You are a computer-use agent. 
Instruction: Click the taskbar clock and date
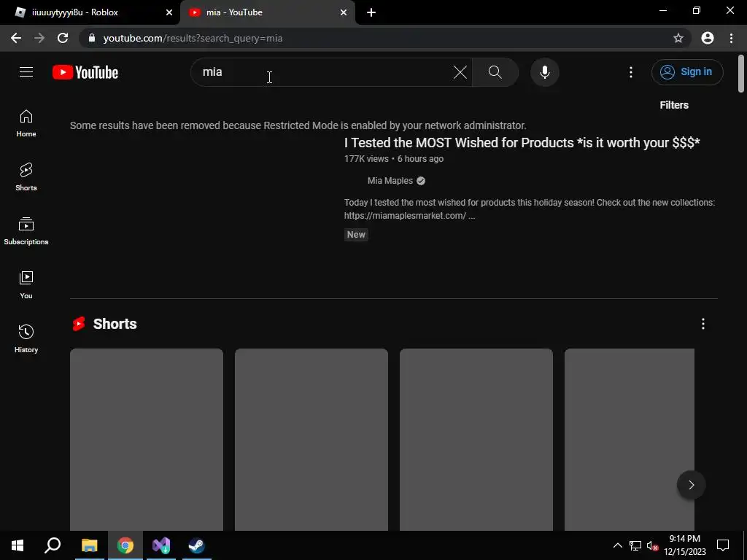click(x=684, y=545)
